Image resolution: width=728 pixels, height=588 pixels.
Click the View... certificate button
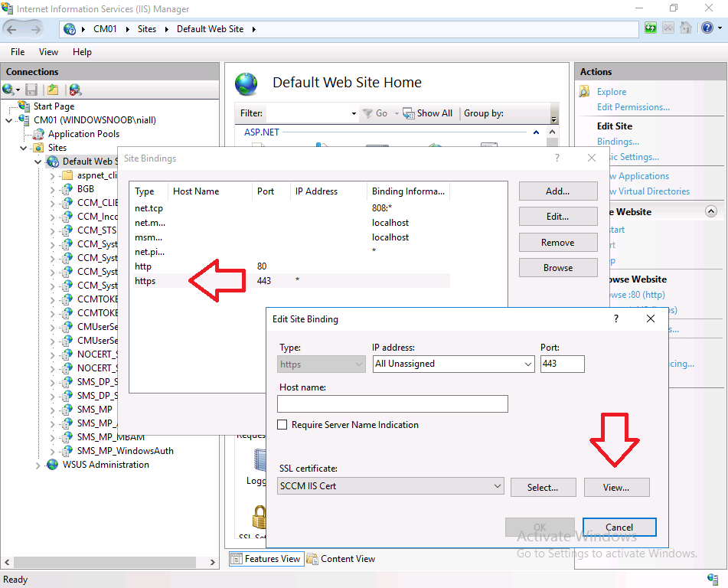click(x=616, y=488)
